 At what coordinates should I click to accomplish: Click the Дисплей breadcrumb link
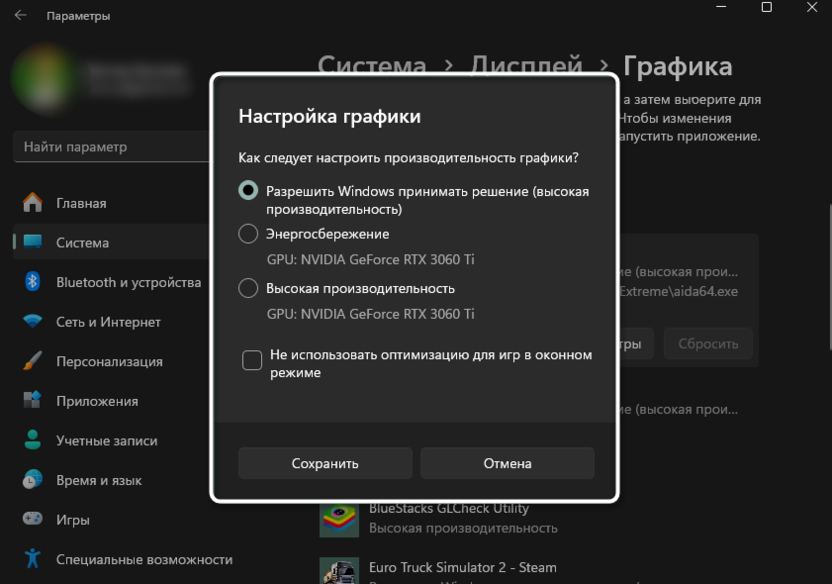tap(526, 65)
